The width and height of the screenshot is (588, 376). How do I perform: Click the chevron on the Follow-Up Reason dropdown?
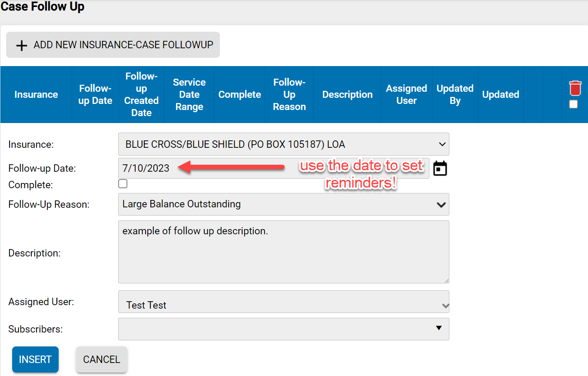[442, 204]
